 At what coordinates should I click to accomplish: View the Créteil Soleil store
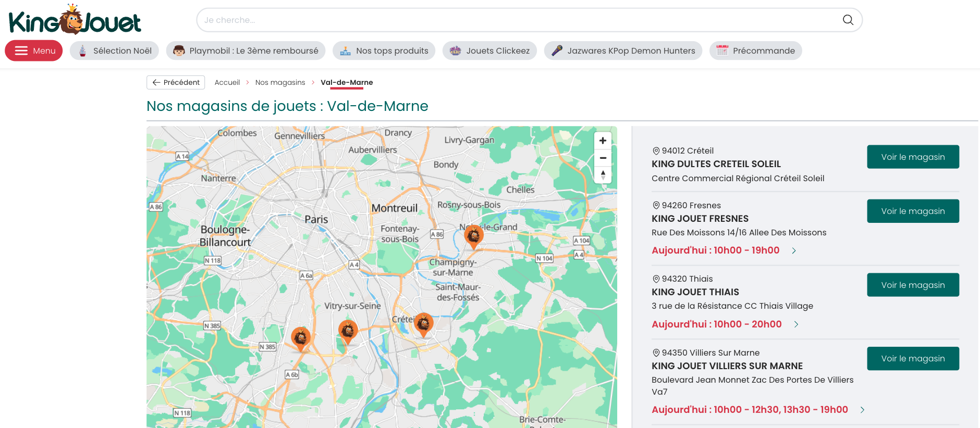coord(913,157)
